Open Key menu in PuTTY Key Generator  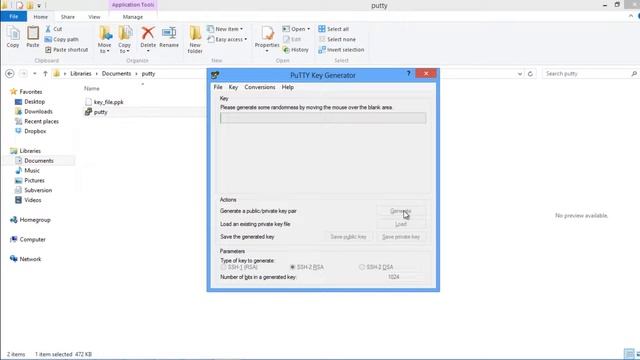[233, 87]
